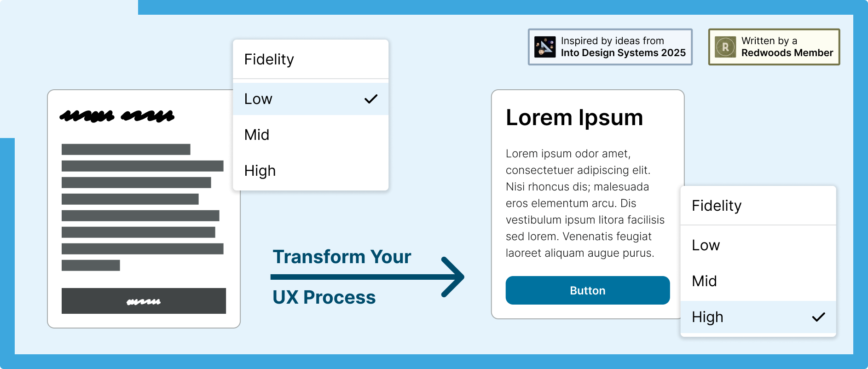Image resolution: width=868 pixels, height=369 pixels.
Task: Click the checkmark next to High
Action: pyautogui.click(x=819, y=317)
